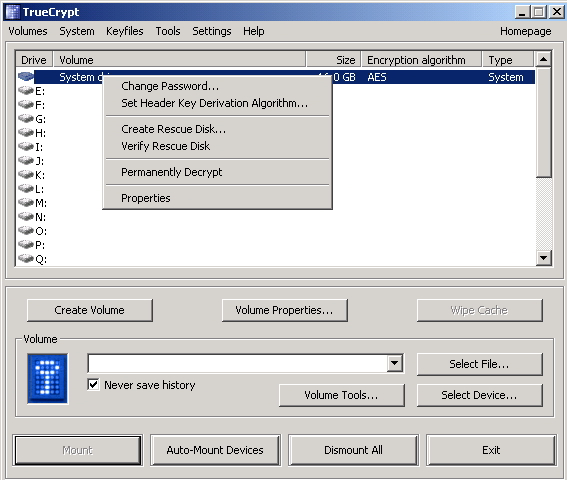Click the Select Device button
Image resolution: width=567 pixels, height=480 pixels.
[479, 395]
